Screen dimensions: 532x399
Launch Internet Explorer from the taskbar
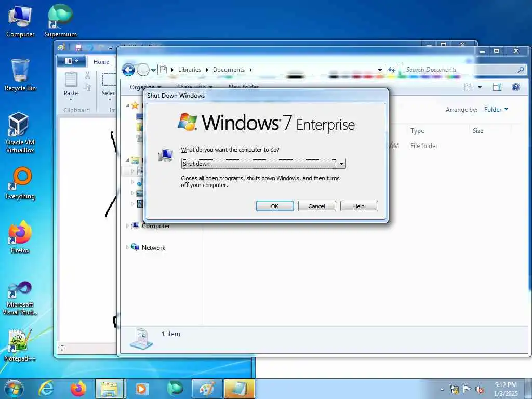click(46, 389)
